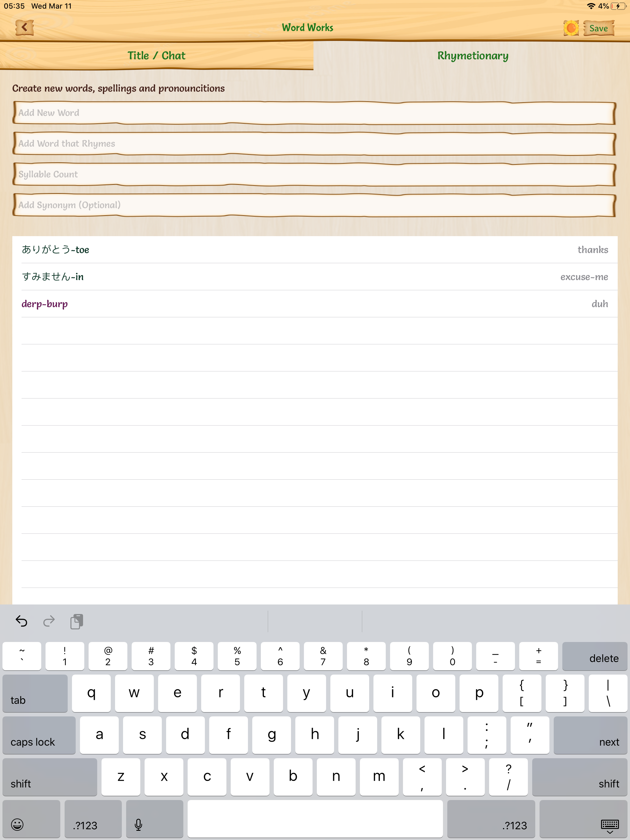This screenshot has height=840, width=630.
Task: Tap the letter e key
Action: [177, 693]
